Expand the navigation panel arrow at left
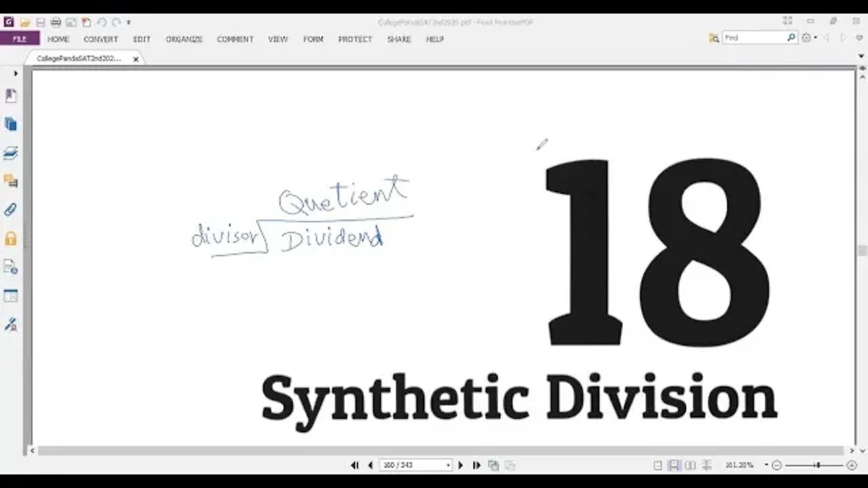This screenshot has height=488, width=868. (x=16, y=73)
